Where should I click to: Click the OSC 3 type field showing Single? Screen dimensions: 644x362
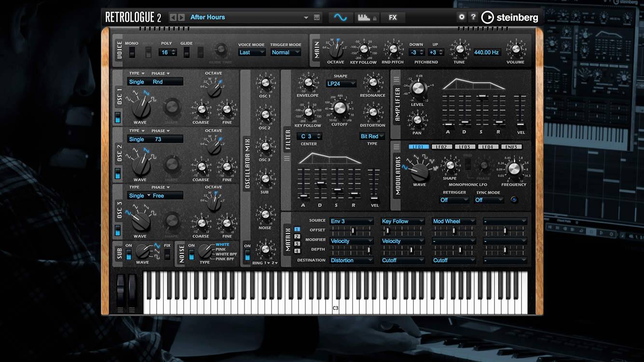pyautogui.click(x=139, y=196)
